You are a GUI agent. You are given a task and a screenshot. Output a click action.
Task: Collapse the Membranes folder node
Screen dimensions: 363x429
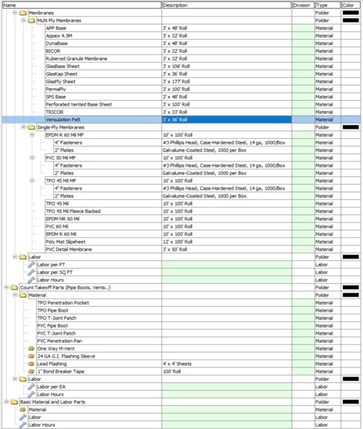15,13
